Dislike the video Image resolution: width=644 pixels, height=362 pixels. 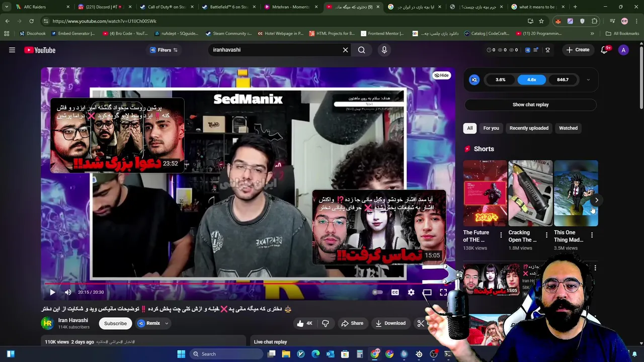325,323
